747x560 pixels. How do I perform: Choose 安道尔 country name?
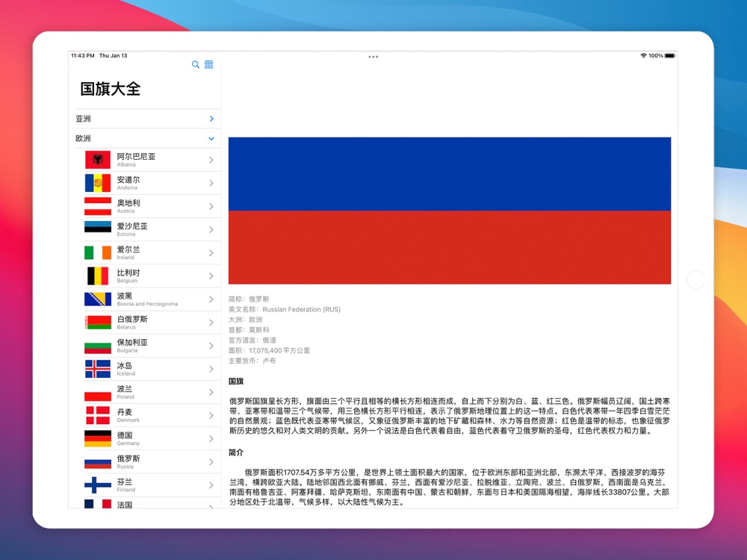pos(128,179)
